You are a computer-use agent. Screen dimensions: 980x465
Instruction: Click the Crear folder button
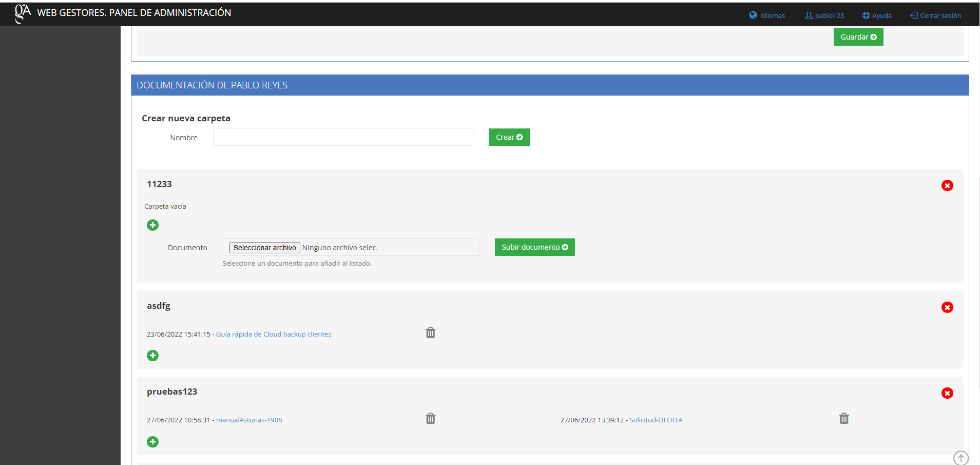click(x=509, y=137)
